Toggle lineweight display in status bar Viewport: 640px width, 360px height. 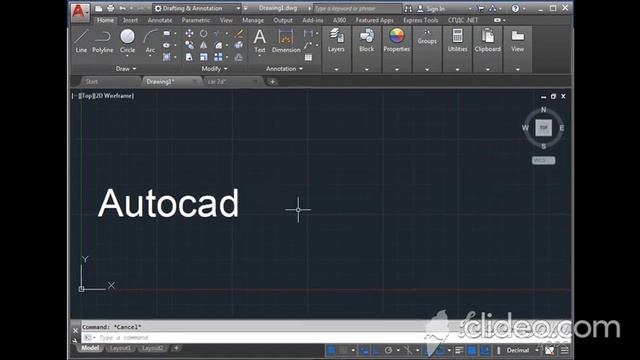(459, 350)
